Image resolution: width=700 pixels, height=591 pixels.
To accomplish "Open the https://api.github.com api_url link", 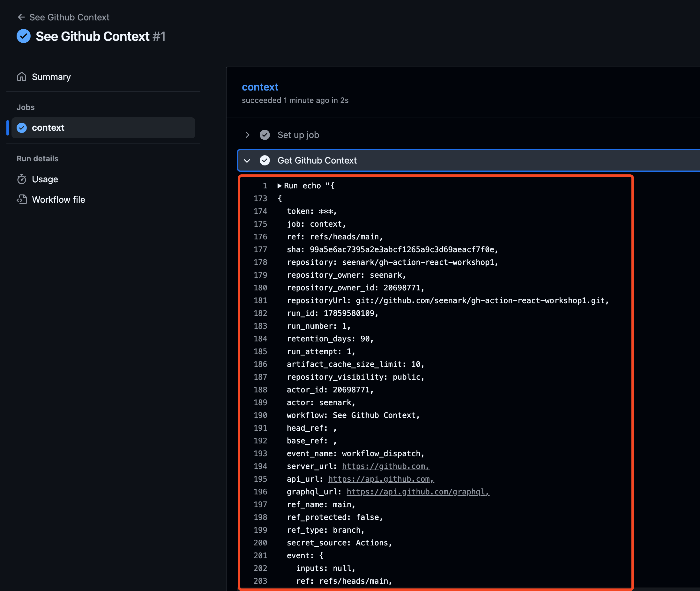I will (381, 479).
